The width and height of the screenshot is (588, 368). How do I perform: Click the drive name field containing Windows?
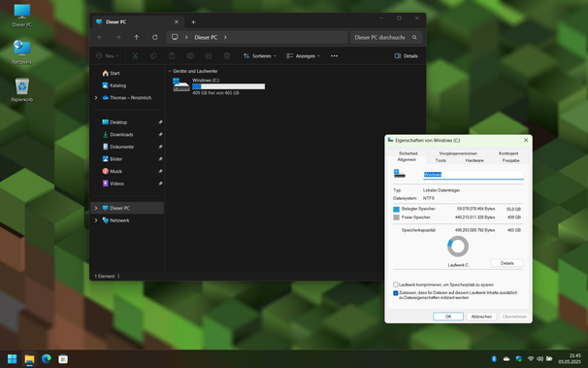click(x=474, y=175)
